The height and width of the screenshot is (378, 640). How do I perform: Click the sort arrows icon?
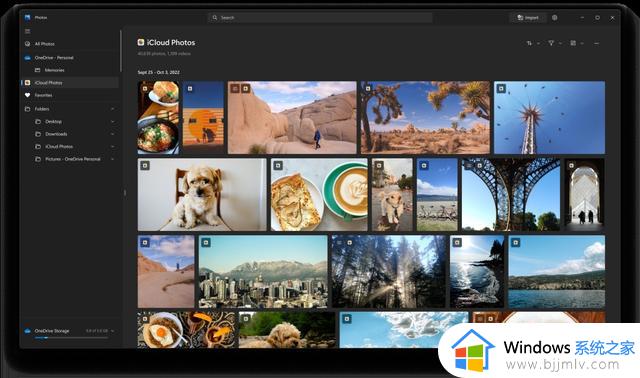[x=529, y=43]
